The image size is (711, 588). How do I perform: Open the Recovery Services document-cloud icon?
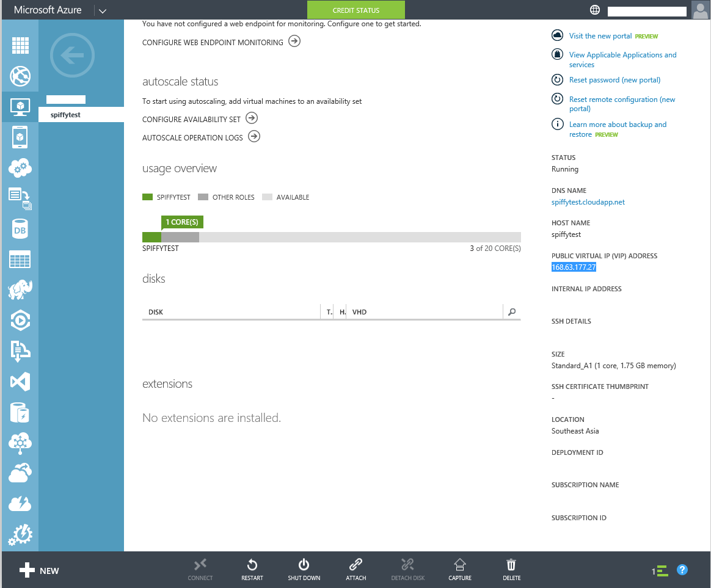tap(20, 351)
